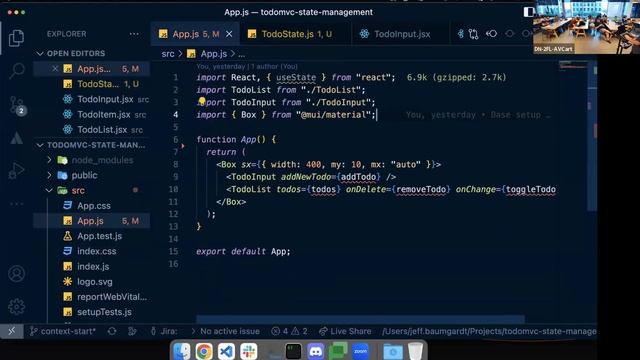
Task: Open Discord from the dock
Action: (x=315, y=351)
